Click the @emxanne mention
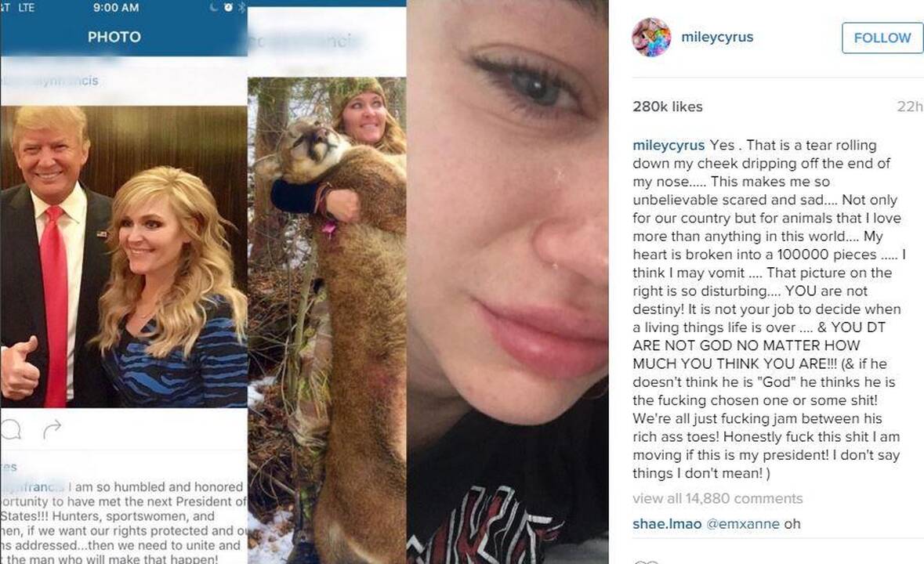The height and width of the screenshot is (564, 924). coord(742,523)
